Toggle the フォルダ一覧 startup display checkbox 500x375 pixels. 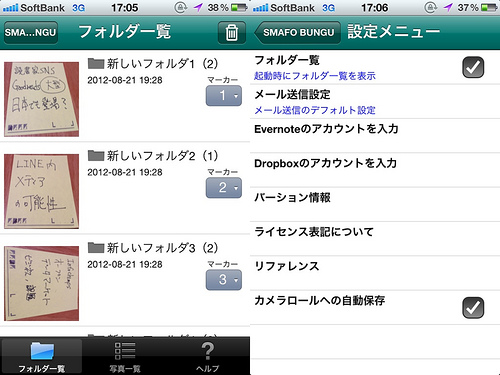click(x=473, y=67)
